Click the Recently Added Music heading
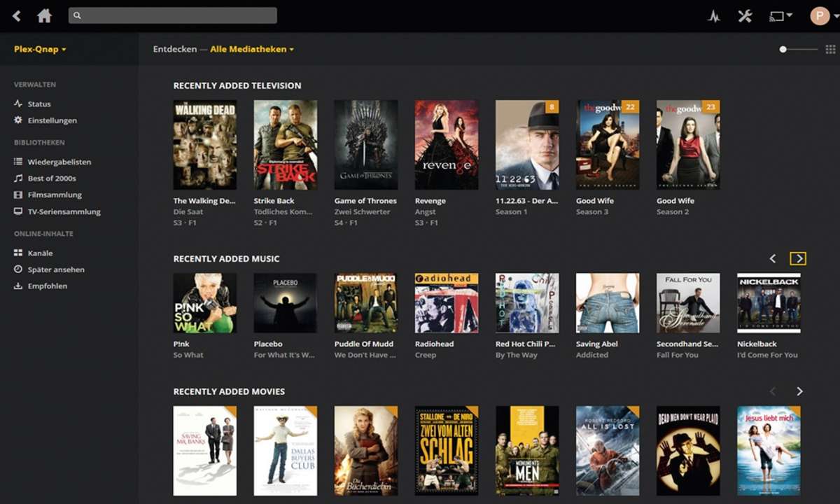The height and width of the screenshot is (504, 840). (x=227, y=259)
